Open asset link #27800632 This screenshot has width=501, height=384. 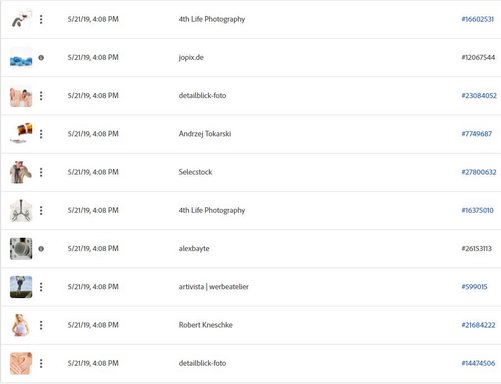(x=479, y=172)
